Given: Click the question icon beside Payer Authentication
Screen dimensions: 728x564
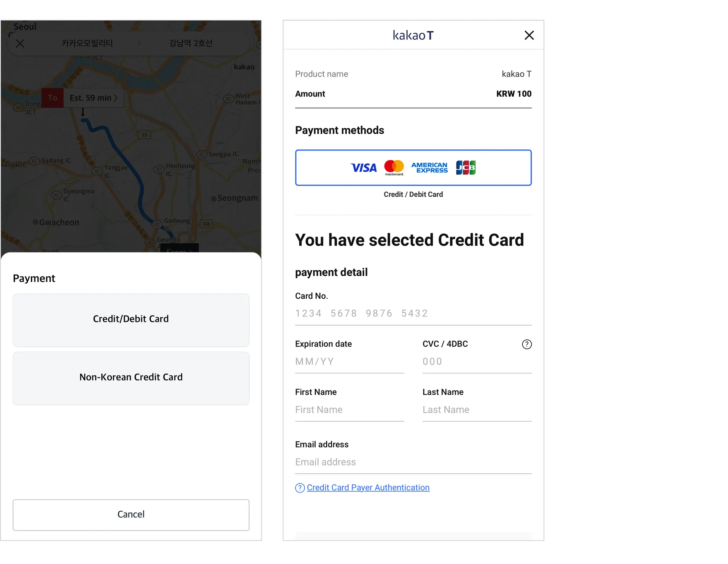Looking at the screenshot, I should [300, 488].
